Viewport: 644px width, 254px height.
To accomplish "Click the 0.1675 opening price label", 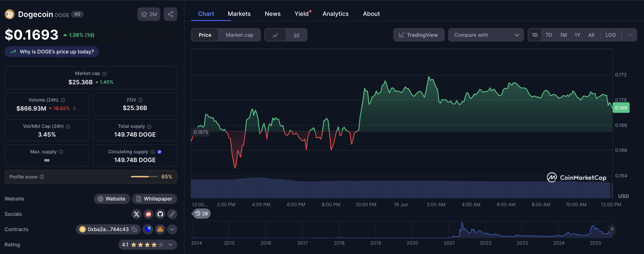I will [x=201, y=132].
